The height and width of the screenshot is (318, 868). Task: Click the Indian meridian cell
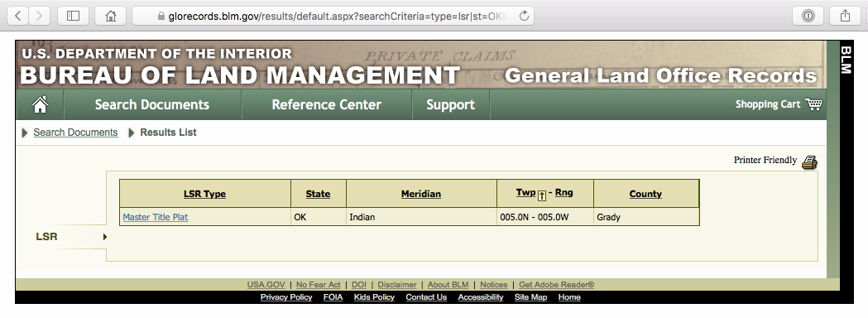(x=421, y=217)
